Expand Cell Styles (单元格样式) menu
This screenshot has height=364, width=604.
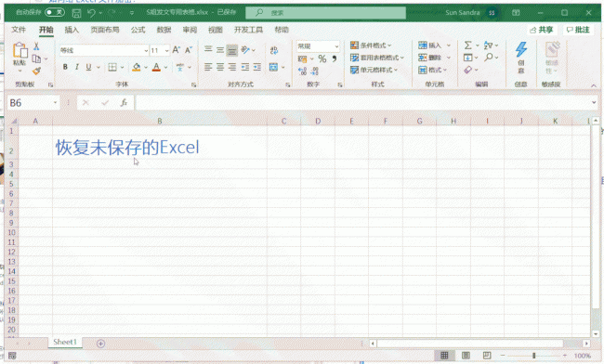pyautogui.click(x=374, y=70)
